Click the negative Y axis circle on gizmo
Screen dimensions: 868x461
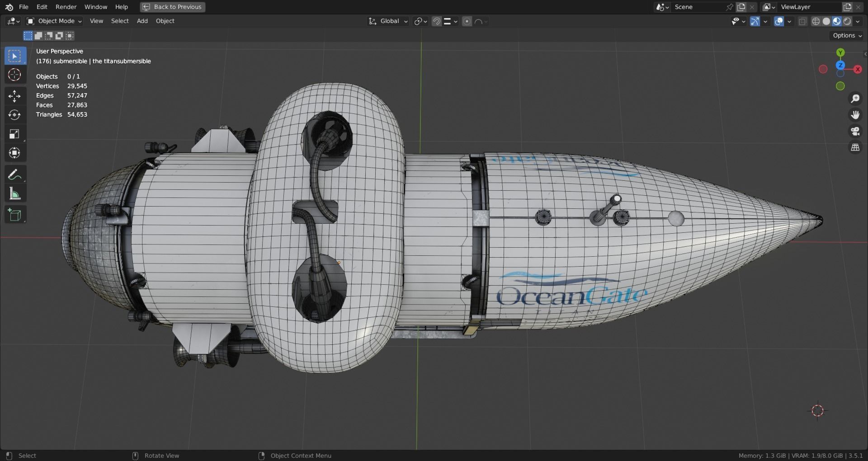click(x=840, y=86)
